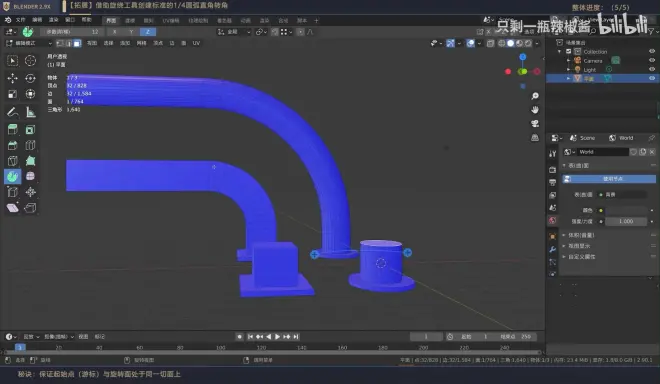Hide the Camera object with eye icon
This screenshot has height=384, width=660.
[652, 61]
